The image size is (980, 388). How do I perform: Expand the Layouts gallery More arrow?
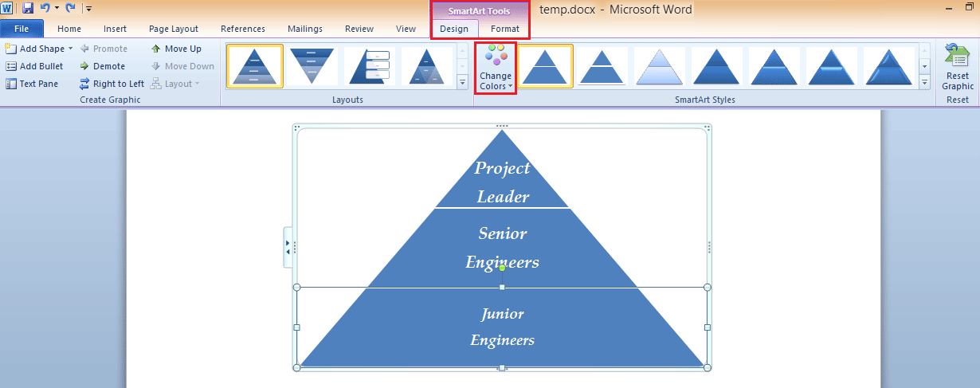(x=462, y=82)
